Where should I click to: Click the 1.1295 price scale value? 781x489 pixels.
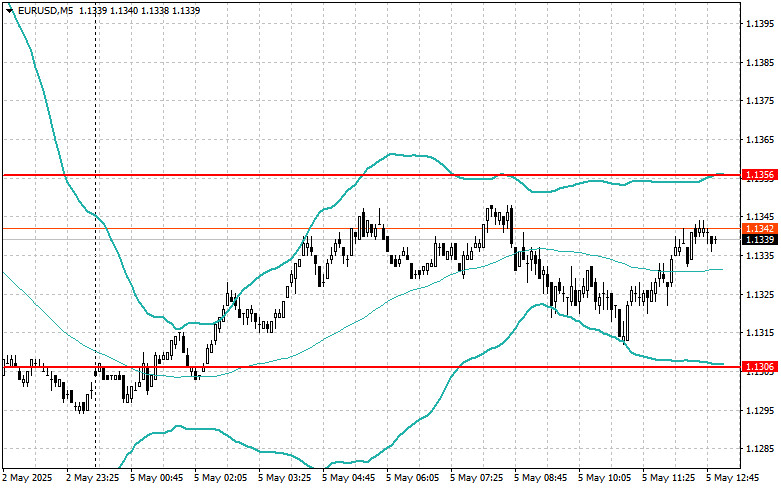click(760, 411)
